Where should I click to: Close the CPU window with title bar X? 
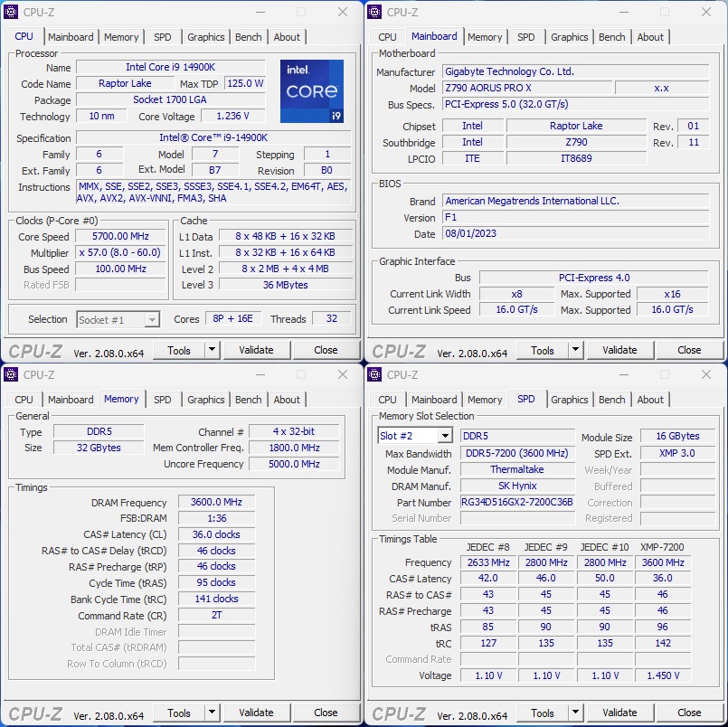click(343, 12)
